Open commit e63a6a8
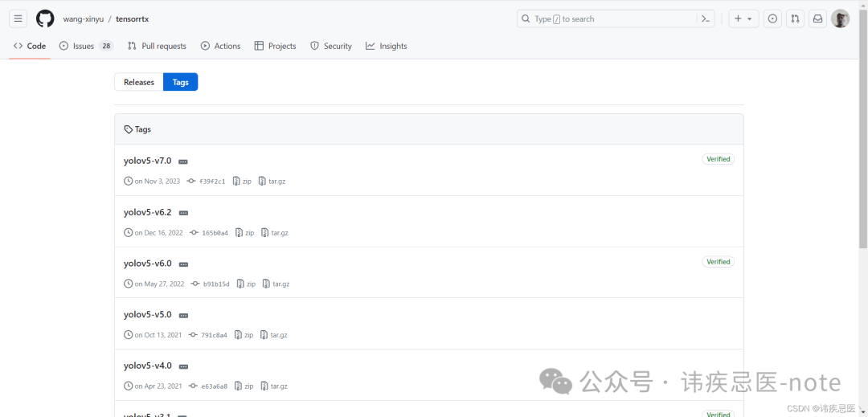The image size is (868, 417). (208, 386)
